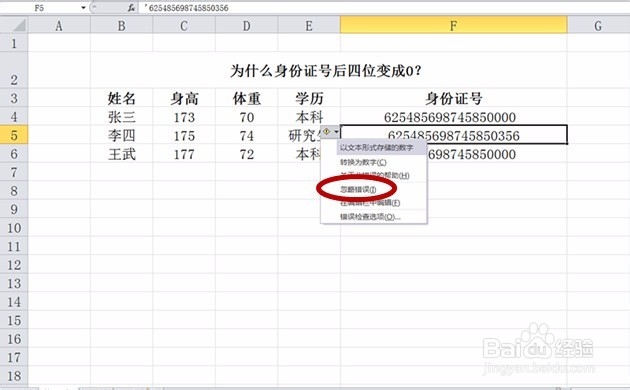Select row header 17
The height and width of the screenshot is (390, 630).
(x=14, y=357)
